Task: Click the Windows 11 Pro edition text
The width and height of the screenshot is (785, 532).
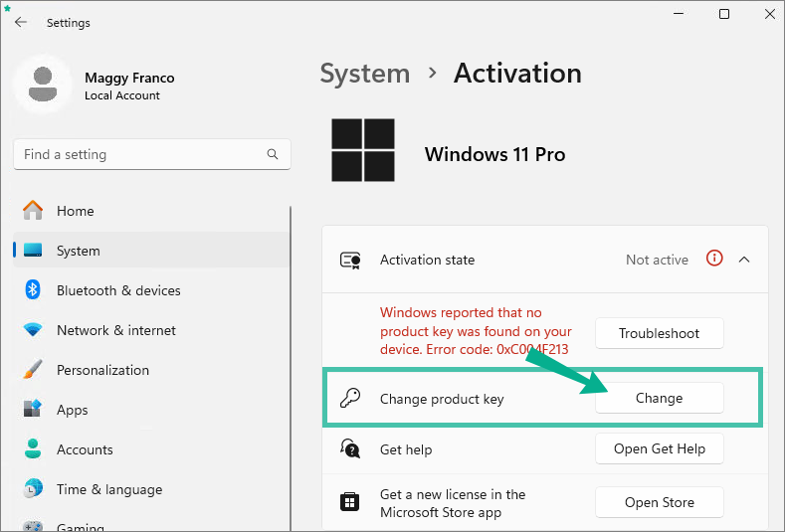Action: click(494, 154)
